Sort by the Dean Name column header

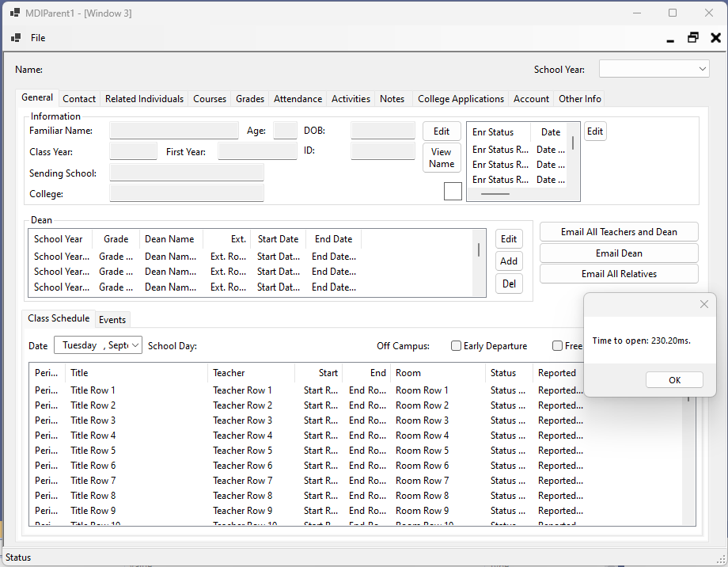(169, 239)
